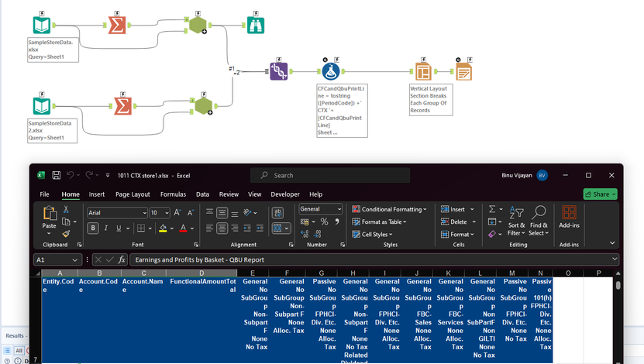This screenshot has width=644, height=364.
Task: Switch to the Page Layout tab
Action: coord(133,194)
